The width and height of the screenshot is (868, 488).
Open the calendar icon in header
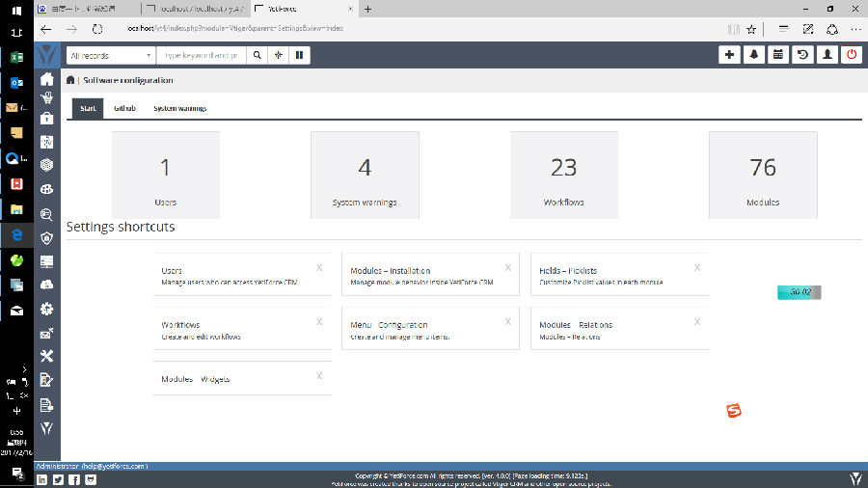click(778, 55)
